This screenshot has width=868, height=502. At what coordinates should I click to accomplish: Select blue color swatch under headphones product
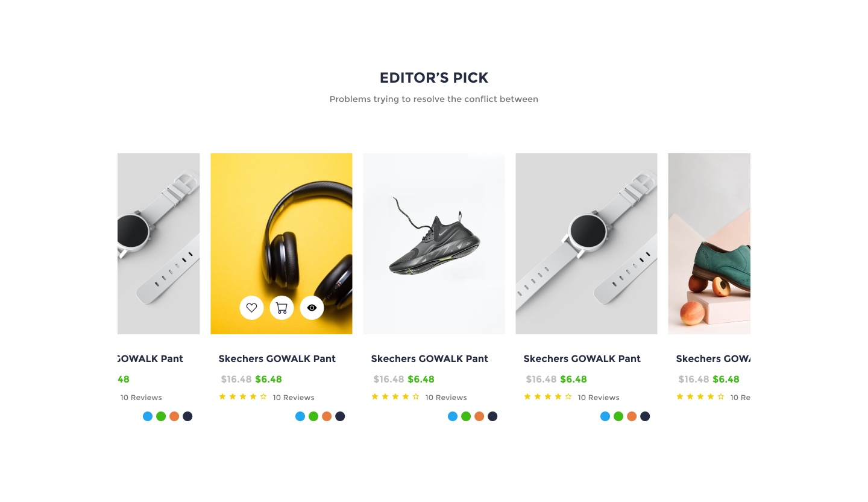300,416
